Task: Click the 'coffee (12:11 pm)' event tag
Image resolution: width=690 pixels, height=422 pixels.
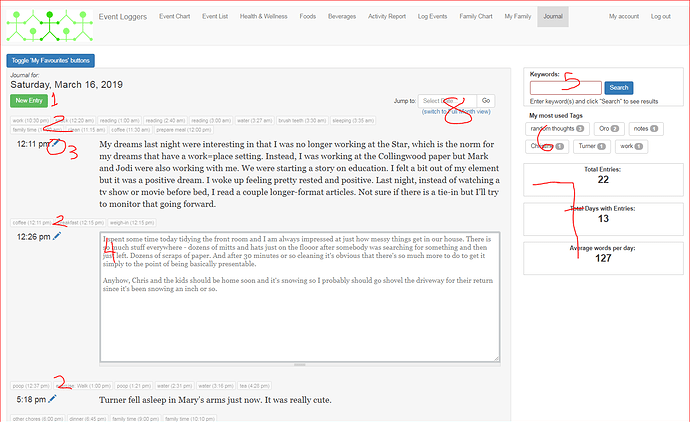Action: 32,223
